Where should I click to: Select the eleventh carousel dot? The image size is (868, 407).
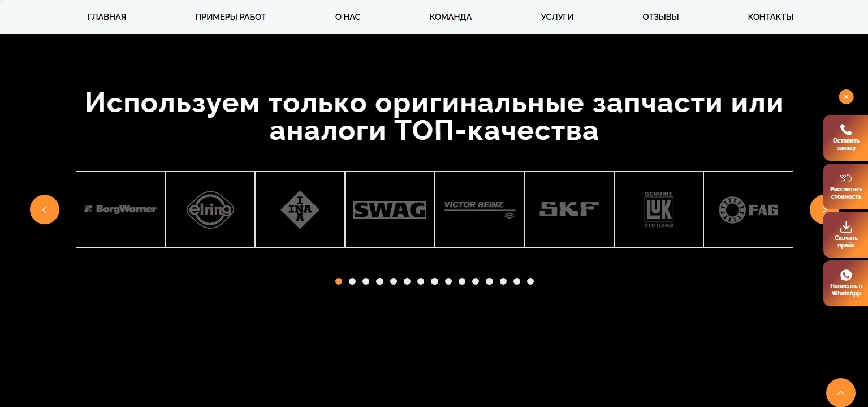point(476,281)
